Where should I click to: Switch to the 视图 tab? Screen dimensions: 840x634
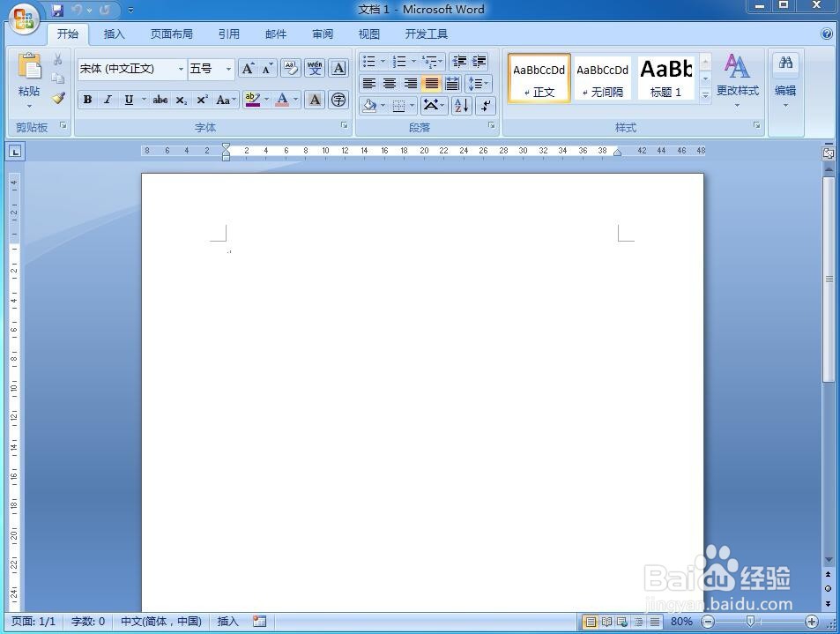click(x=369, y=34)
